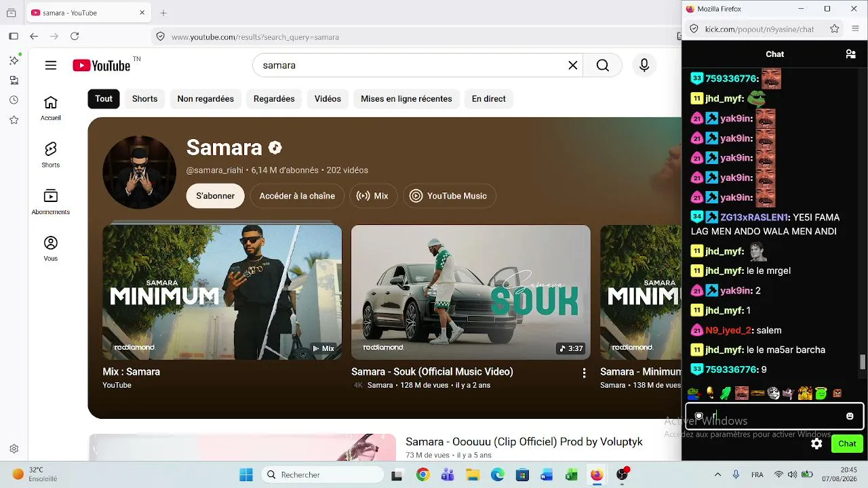Open Accueil in the YouTube sidebar
The image size is (868, 488).
point(51,108)
